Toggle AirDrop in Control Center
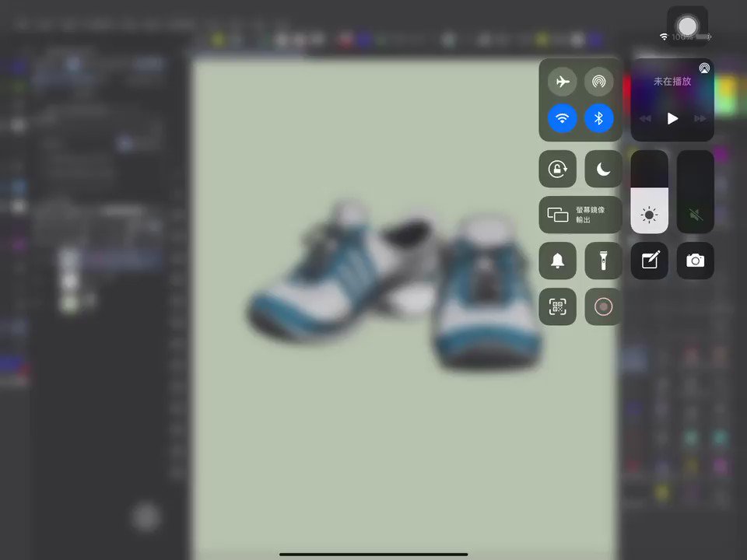 click(599, 82)
